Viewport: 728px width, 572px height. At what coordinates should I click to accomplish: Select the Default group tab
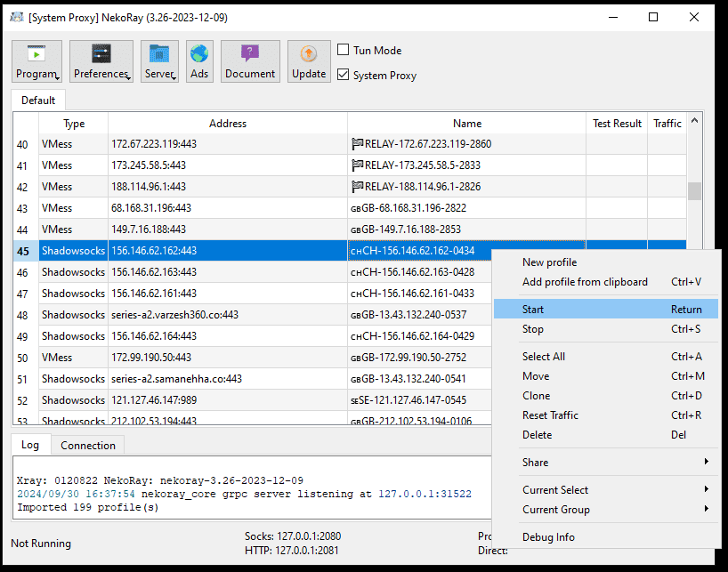point(38,101)
